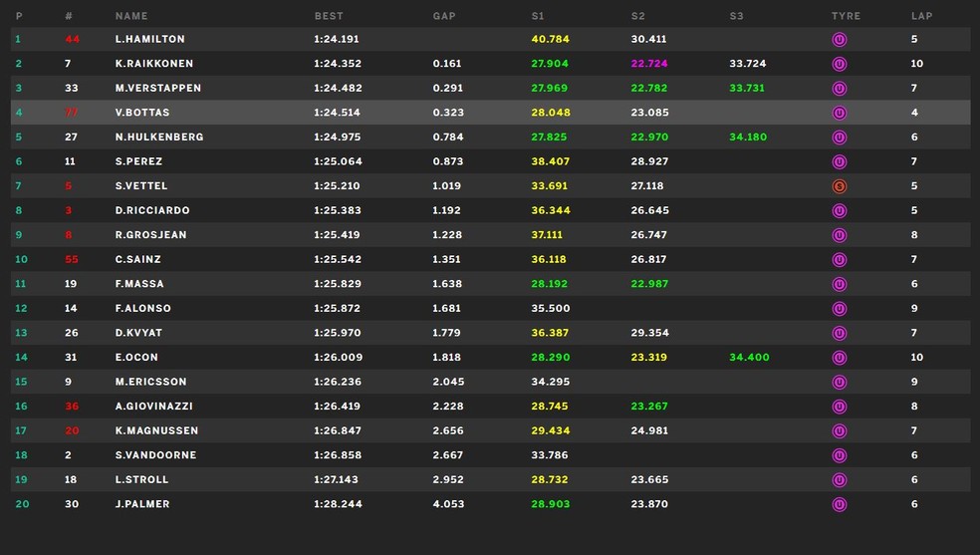Click Hulkenberg's S3 time 34.180

coord(748,138)
